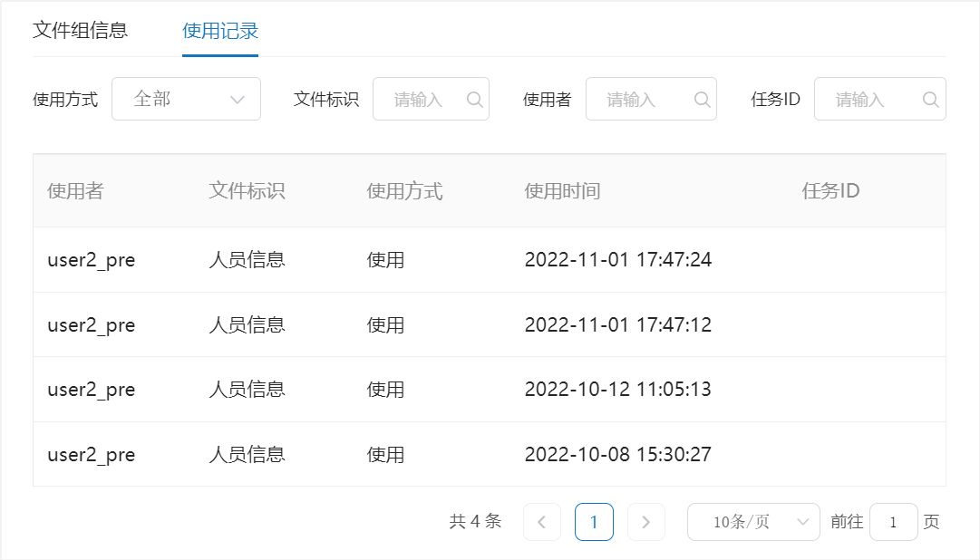Go to next page arrow
The height and width of the screenshot is (560, 980).
pyautogui.click(x=646, y=522)
